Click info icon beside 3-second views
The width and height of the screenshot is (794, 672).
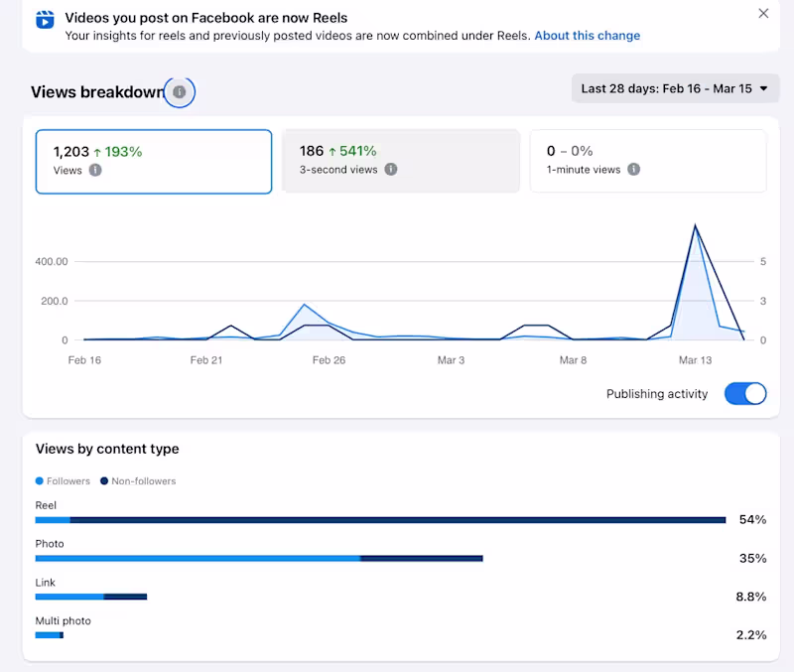pos(391,170)
